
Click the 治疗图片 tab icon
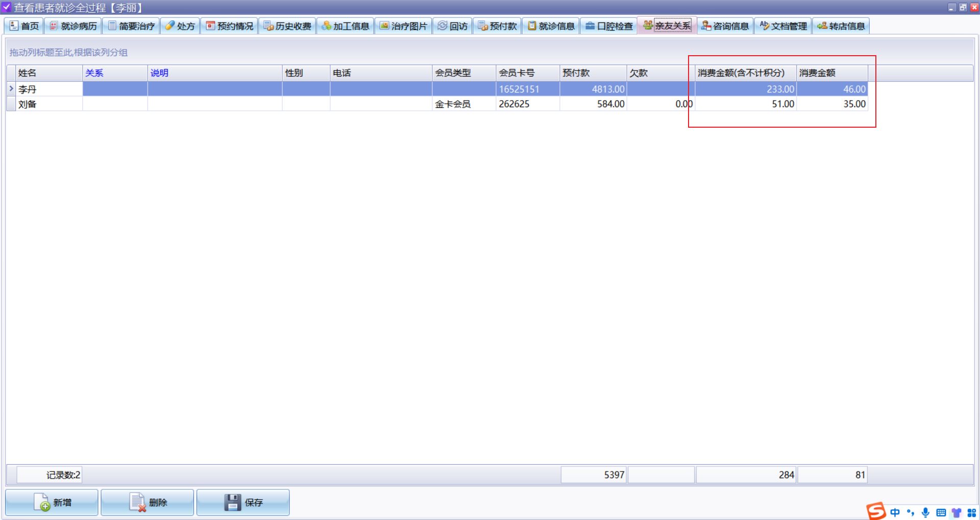[384, 26]
